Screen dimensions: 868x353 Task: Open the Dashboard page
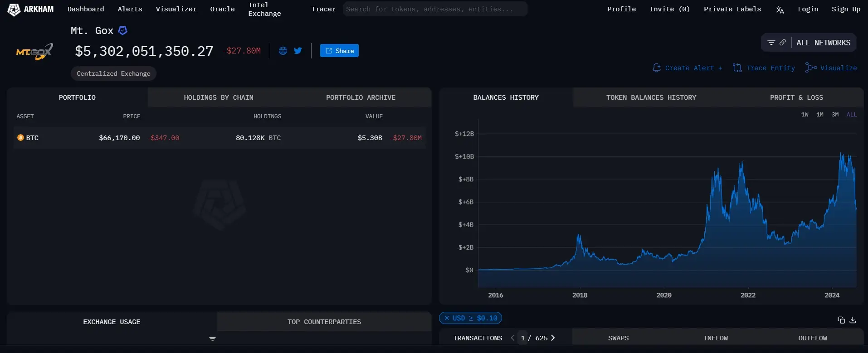86,9
